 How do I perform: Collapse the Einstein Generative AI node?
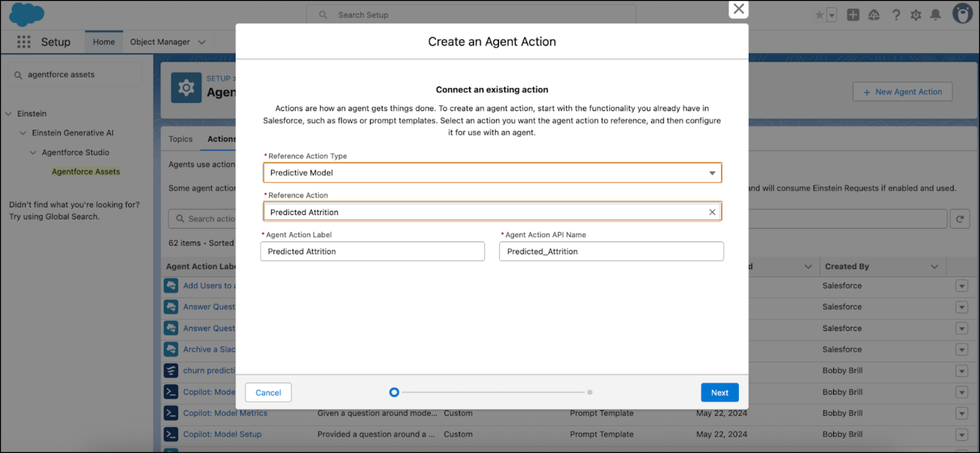pos(23,133)
